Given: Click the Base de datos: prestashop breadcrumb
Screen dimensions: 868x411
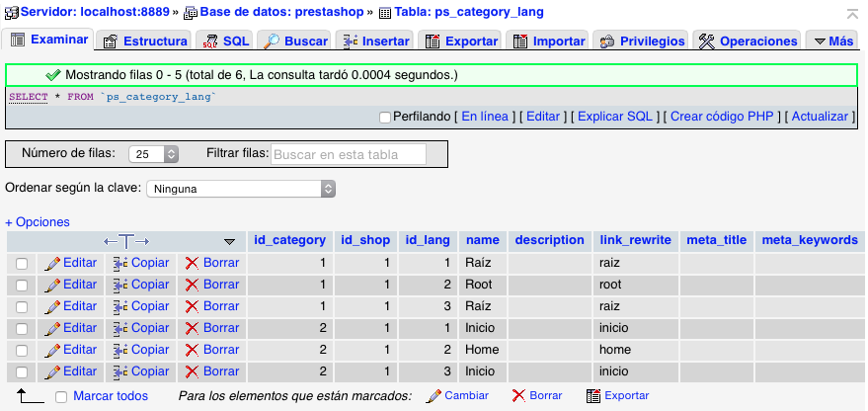Looking at the screenshot, I should [281, 12].
